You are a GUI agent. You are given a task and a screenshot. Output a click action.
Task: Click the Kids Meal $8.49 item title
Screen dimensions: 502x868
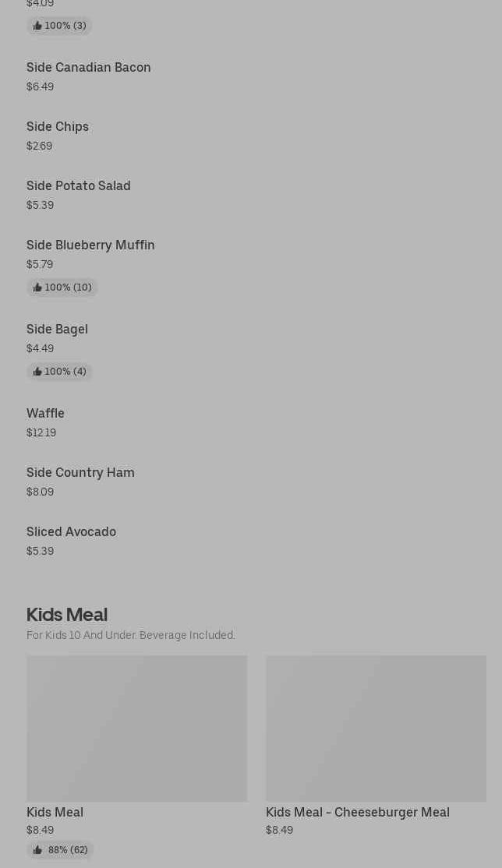point(55,812)
